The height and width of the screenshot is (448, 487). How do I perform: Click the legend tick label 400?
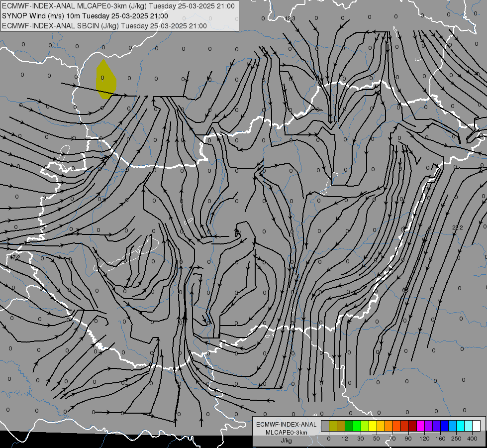(x=472, y=439)
